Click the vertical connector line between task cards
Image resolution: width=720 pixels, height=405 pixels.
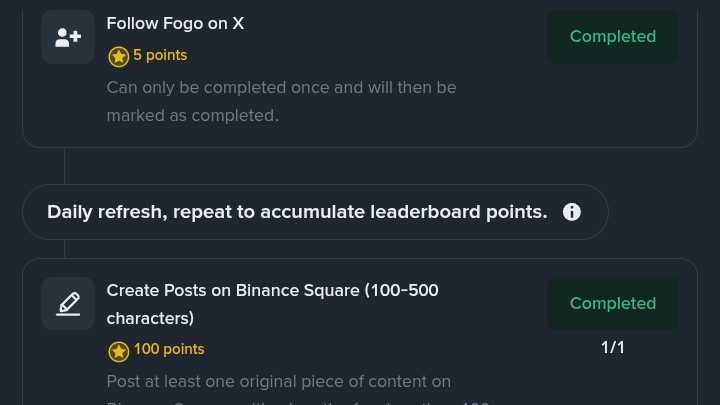click(x=64, y=166)
